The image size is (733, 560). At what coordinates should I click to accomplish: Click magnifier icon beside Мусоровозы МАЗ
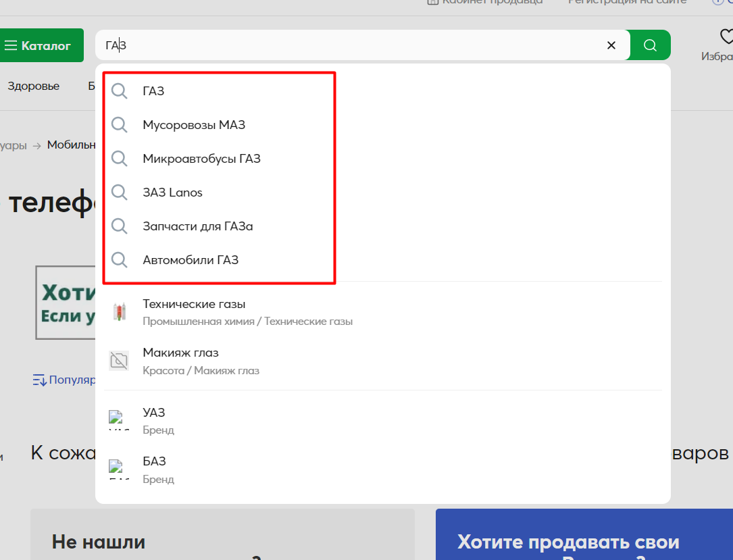click(x=119, y=125)
